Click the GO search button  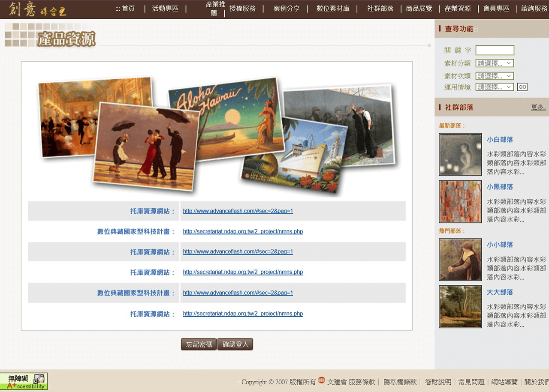click(522, 87)
